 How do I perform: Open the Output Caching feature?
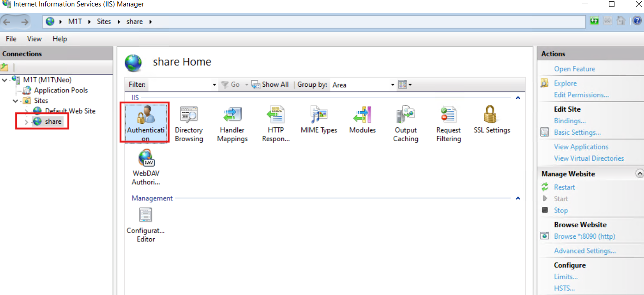(x=406, y=124)
